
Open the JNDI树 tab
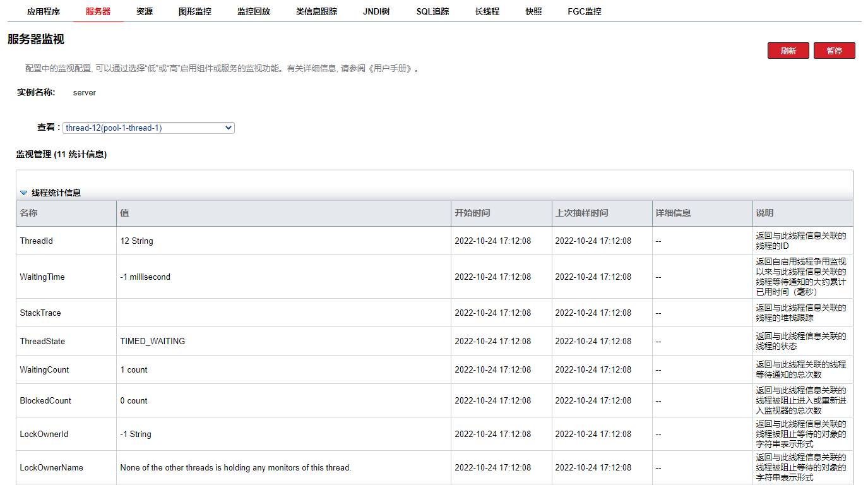click(x=376, y=11)
